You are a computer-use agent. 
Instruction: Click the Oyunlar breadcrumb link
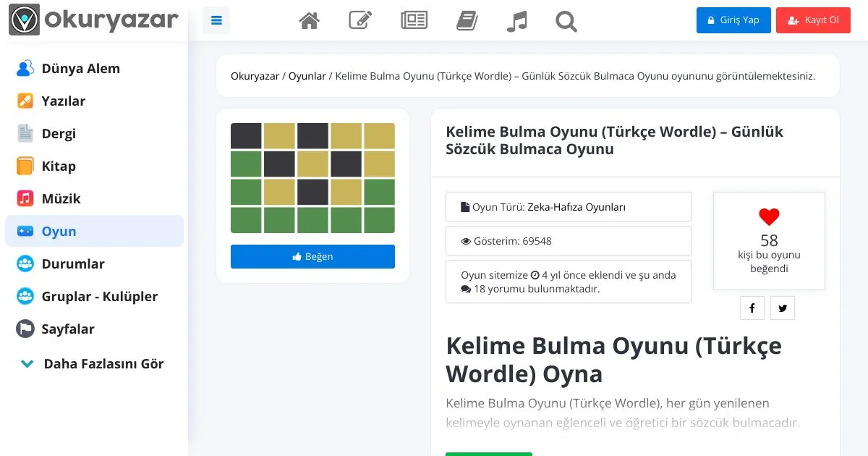307,76
